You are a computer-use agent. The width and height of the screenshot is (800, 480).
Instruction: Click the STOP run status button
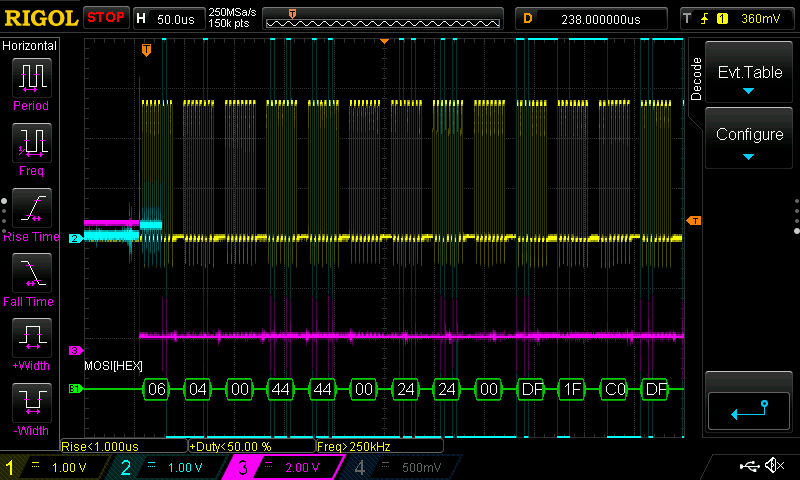point(106,17)
